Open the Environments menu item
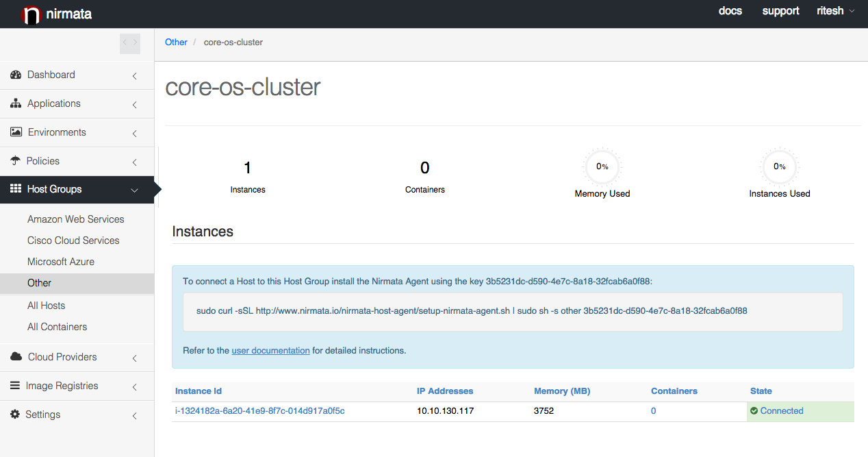Image resolution: width=868 pixels, height=457 pixels. coord(77,132)
